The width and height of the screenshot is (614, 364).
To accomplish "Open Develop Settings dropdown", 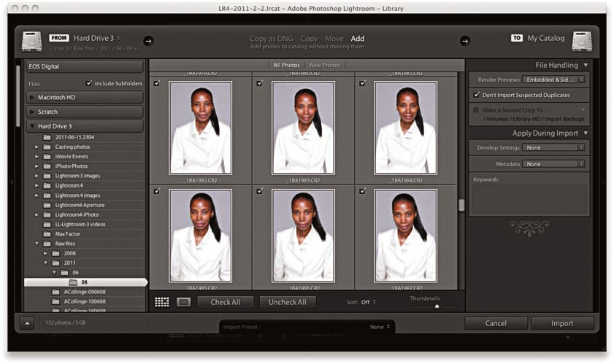I will click(x=553, y=147).
